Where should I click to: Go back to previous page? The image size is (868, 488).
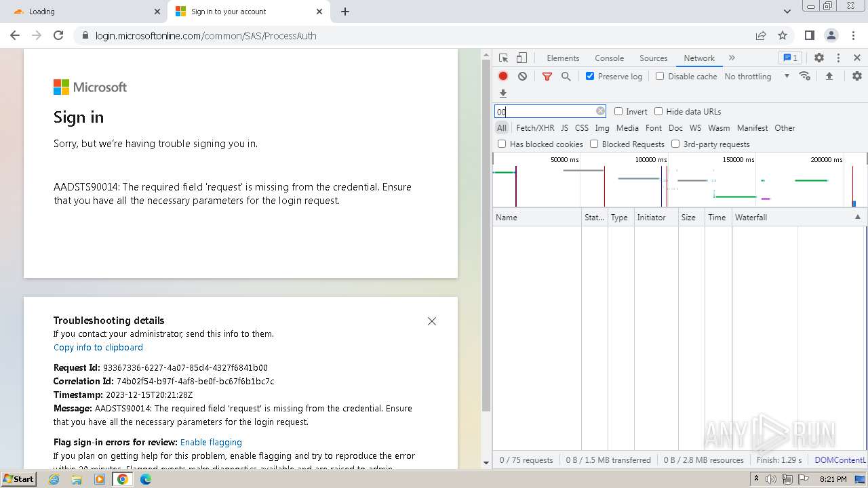(15, 35)
